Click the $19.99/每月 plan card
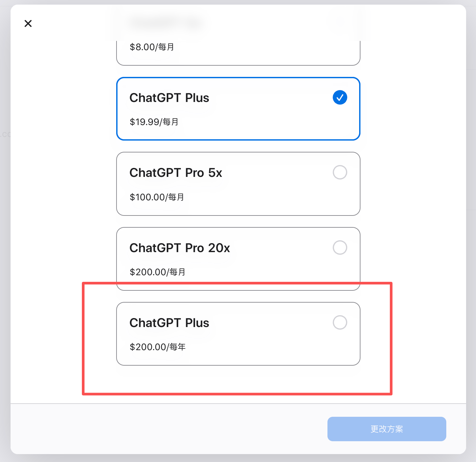The height and width of the screenshot is (462, 476). 238,109
